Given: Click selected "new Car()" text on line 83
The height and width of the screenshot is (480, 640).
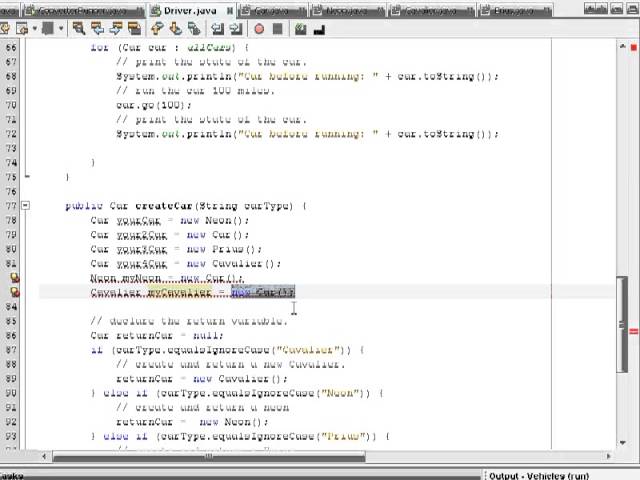Looking at the screenshot, I should (262, 292).
